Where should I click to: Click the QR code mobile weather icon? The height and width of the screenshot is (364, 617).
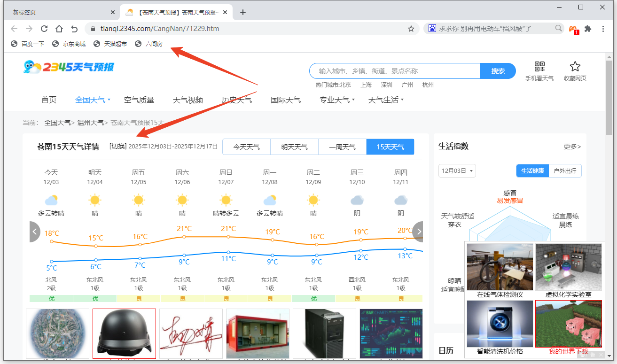pos(539,67)
